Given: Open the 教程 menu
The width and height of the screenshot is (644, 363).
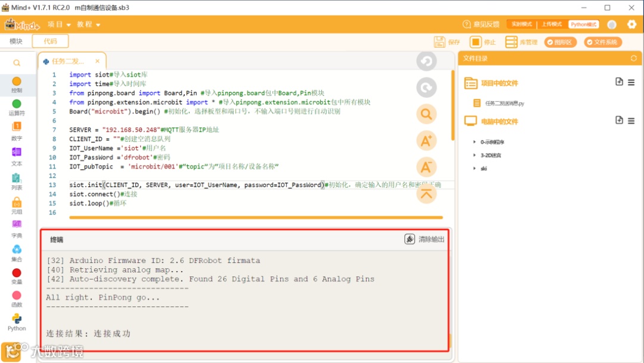Looking at the screenshot, I should point(88,24).
